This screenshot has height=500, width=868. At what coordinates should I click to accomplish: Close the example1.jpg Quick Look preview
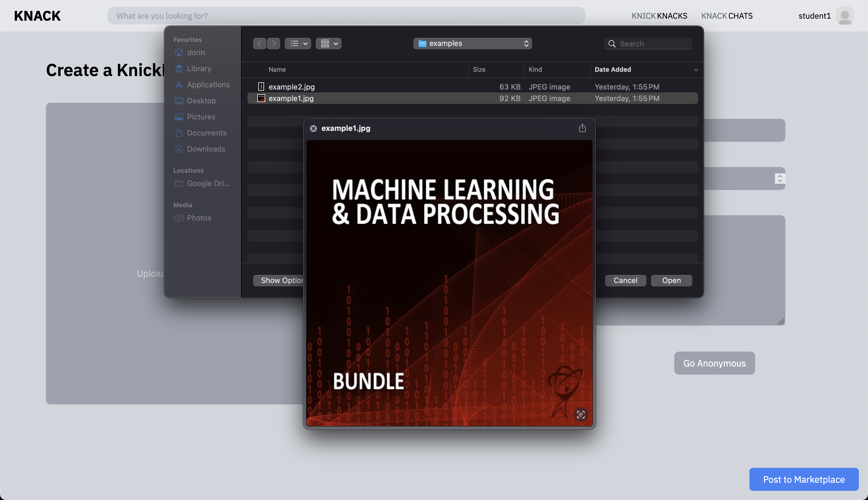313,128
